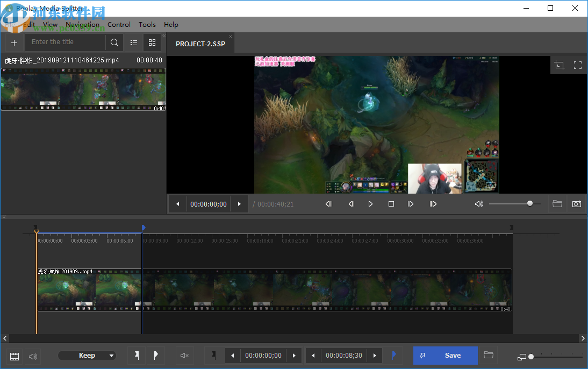Mute audio with the speaker icon
Screen dimensions: 588x369
(x=185, y=356)
